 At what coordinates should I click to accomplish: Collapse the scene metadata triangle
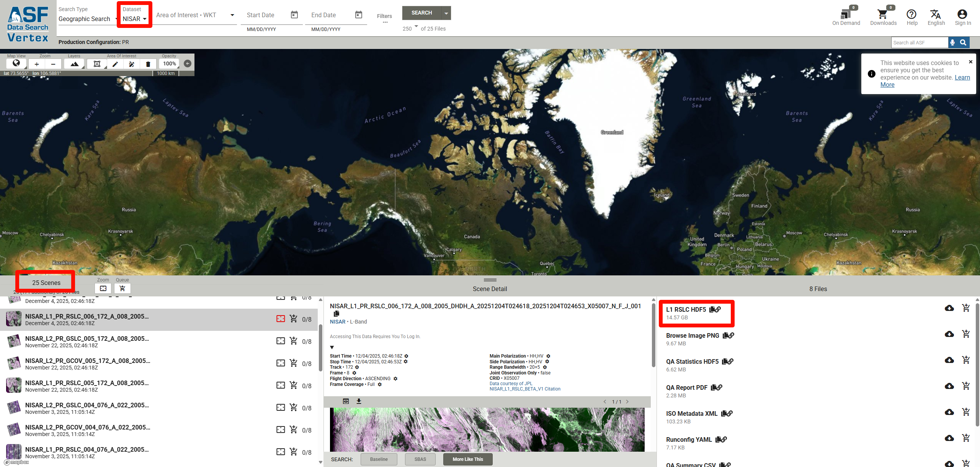pyautogui.click(x=332, y=348)
